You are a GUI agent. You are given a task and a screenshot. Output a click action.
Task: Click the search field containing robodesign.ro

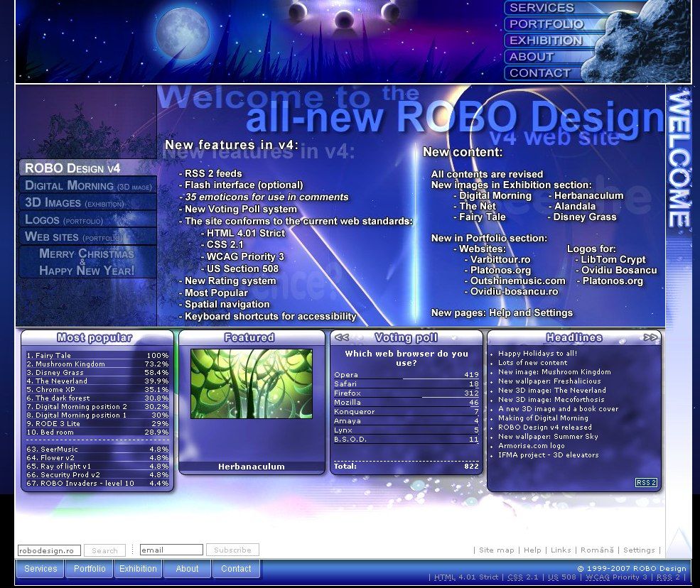(49, 550)
